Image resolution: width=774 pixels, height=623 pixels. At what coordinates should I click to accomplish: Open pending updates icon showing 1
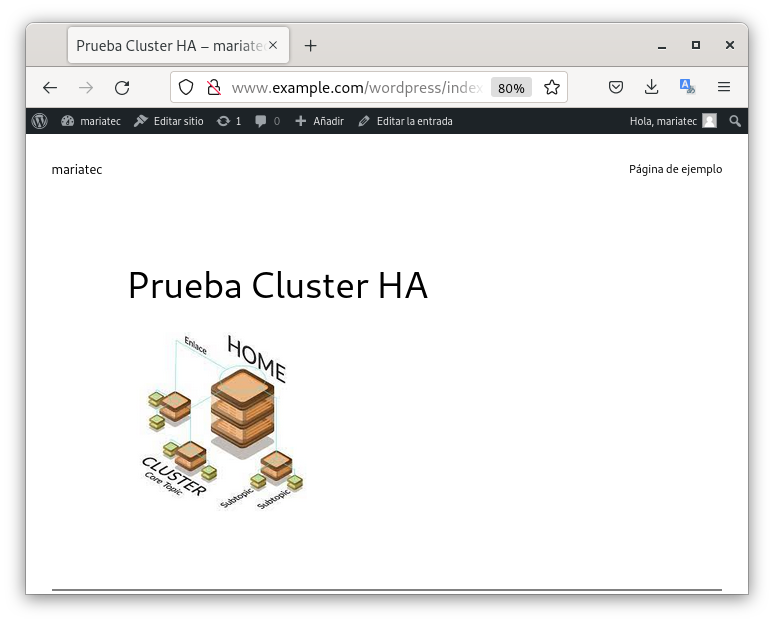[x=229, y=121]
